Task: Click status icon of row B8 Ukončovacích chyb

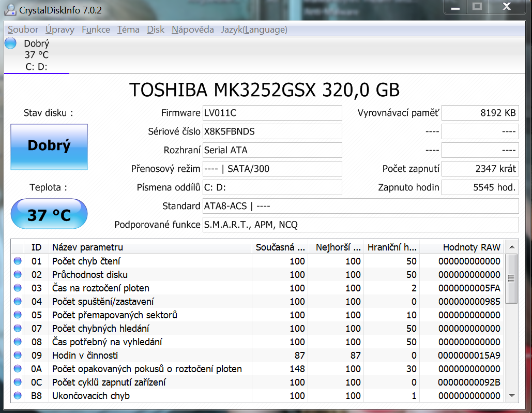Action: (18, 396)
